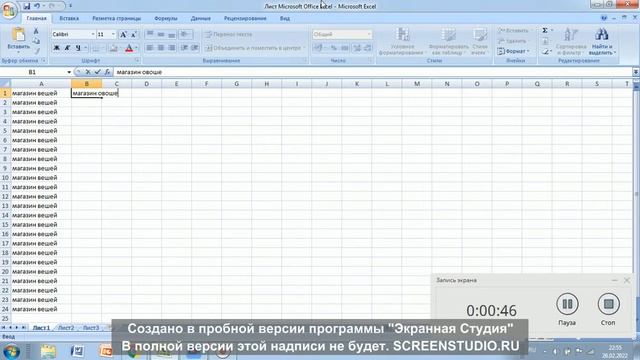The height and width of the screenshot is (360, 640).
Task: Center cell text horizontally
Action: pyautogui.click(x=161, y=48)
